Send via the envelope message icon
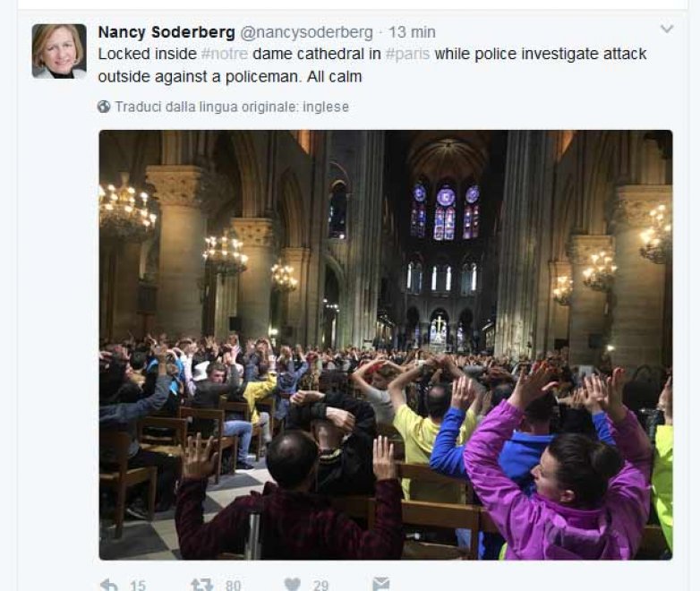 click(381, 585)
